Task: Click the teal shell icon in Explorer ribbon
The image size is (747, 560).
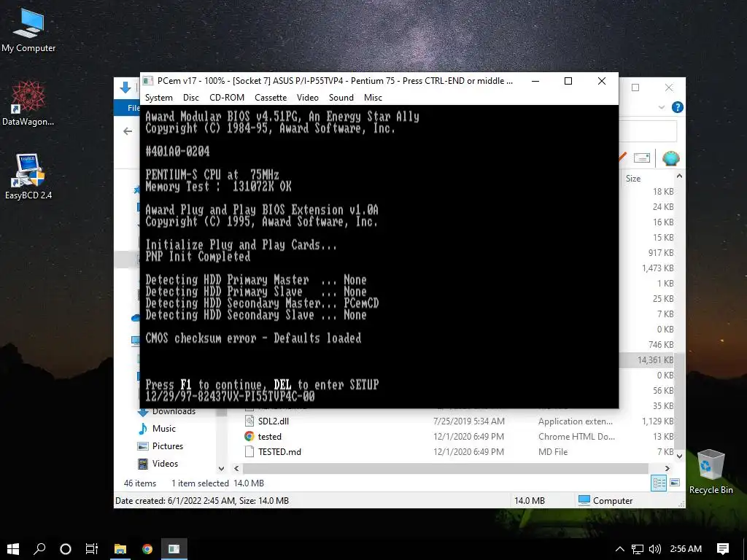Action: [670, 158]
